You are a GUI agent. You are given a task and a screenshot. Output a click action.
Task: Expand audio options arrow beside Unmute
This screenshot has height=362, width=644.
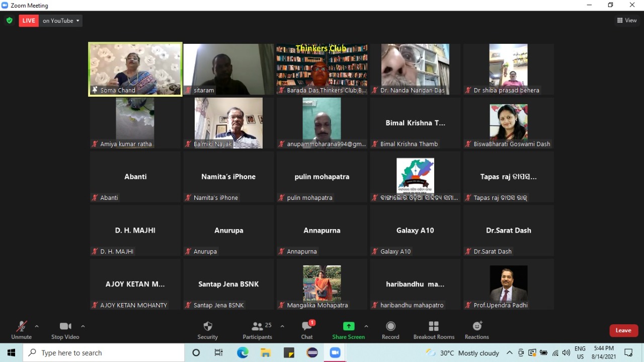[x=37, y=326]
